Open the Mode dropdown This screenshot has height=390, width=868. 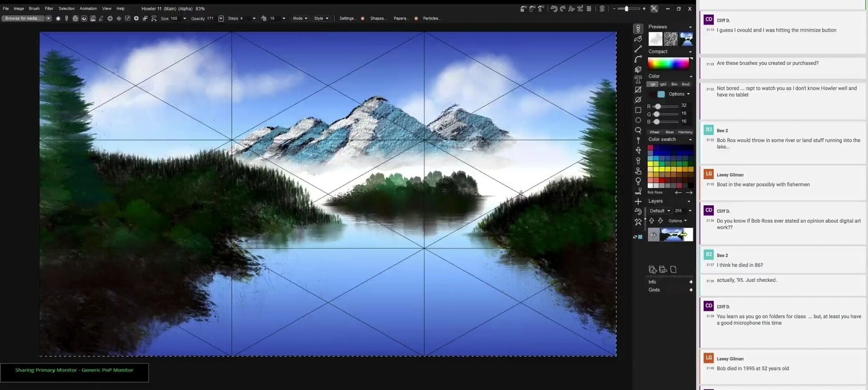(300, 18)
